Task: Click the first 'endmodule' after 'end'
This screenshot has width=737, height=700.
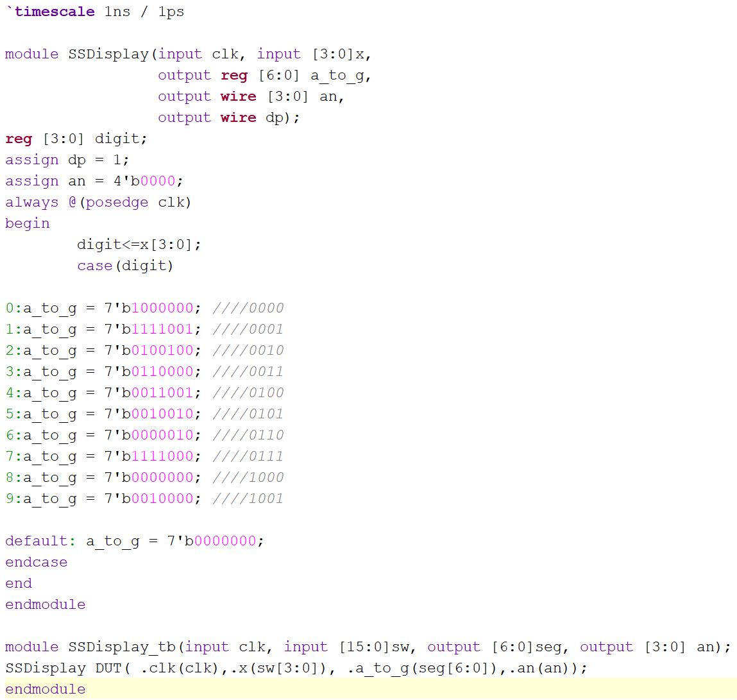Action: [45, 604]
